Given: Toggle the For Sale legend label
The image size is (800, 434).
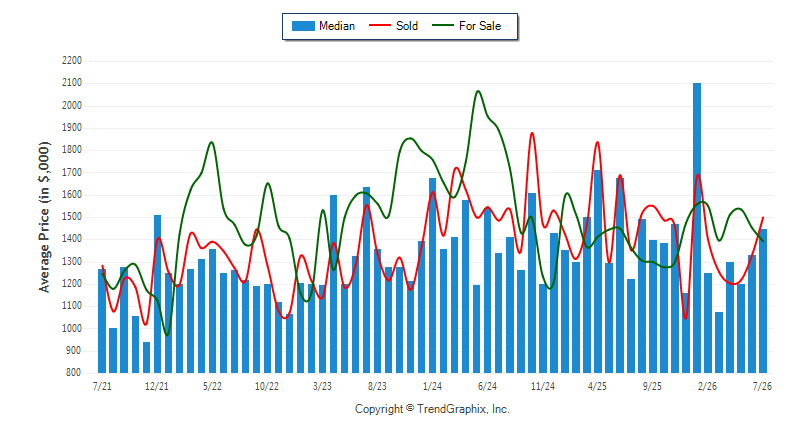Looking at the screenshot, I should (480, 26).
